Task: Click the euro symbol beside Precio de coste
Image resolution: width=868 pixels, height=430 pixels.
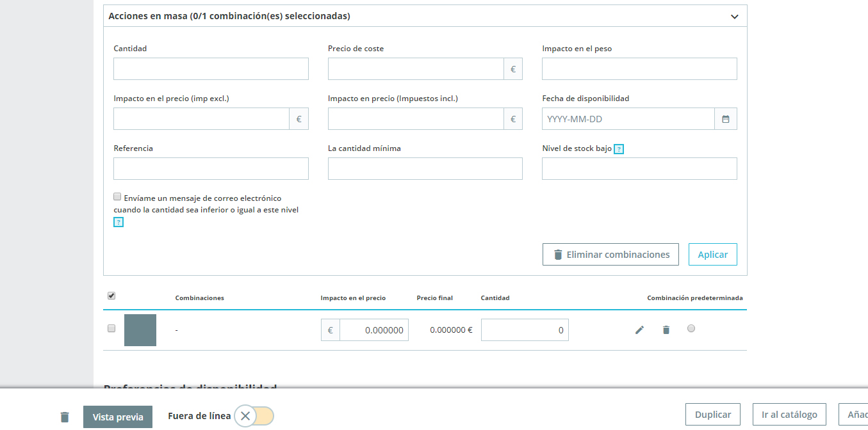Action: [513, 69]
